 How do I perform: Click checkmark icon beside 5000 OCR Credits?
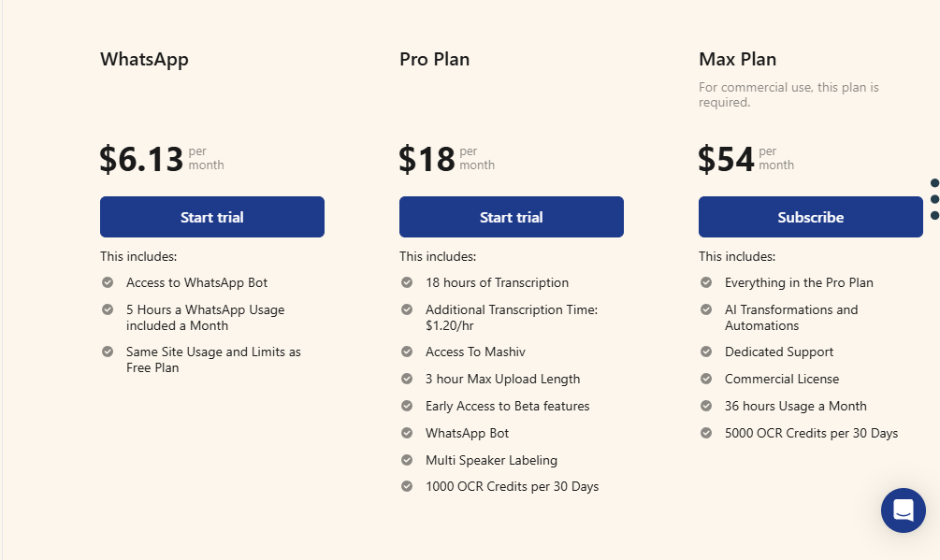706,433
